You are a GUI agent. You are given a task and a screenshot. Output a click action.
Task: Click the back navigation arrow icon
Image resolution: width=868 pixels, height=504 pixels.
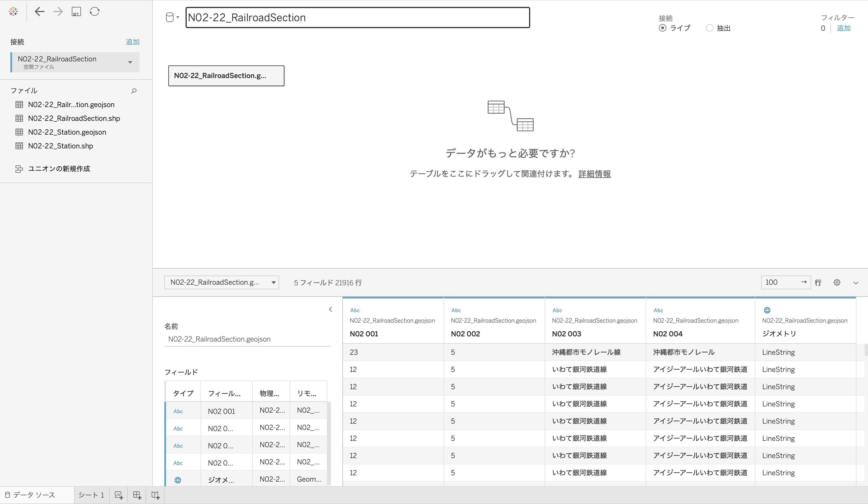(x=40, y=11)
